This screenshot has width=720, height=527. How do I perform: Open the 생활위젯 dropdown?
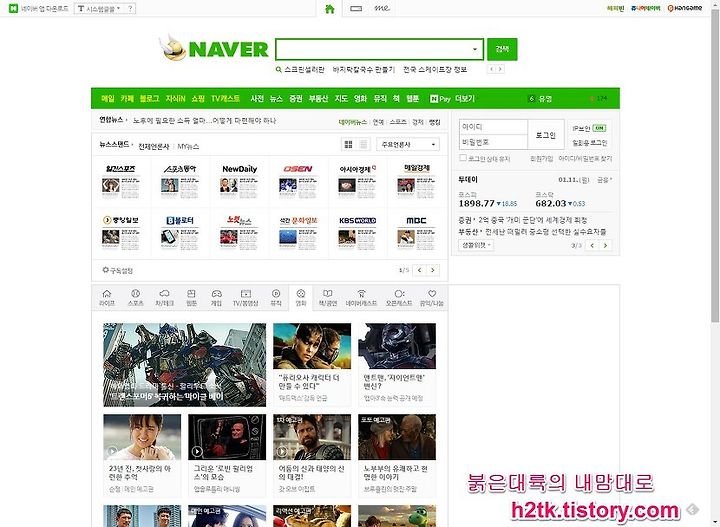coord(476,245)
